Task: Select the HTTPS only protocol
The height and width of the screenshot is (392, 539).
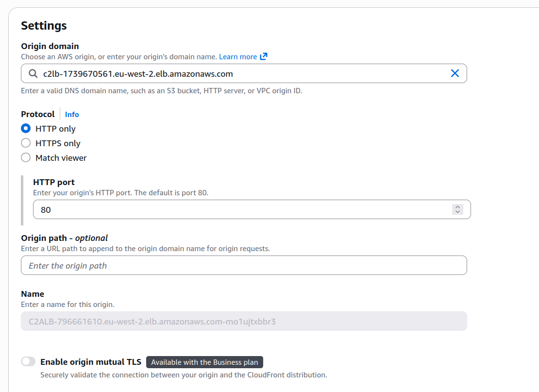Action: (x=26, y=143)
